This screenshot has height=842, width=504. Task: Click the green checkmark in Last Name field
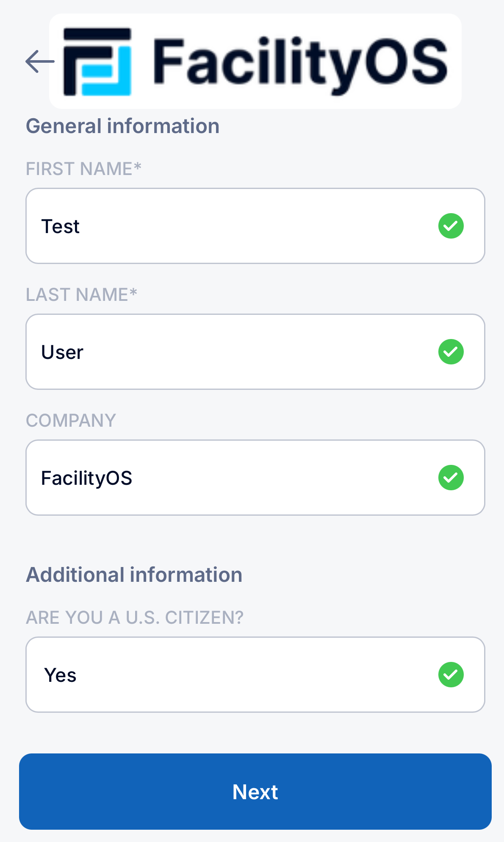coord(451,352)
